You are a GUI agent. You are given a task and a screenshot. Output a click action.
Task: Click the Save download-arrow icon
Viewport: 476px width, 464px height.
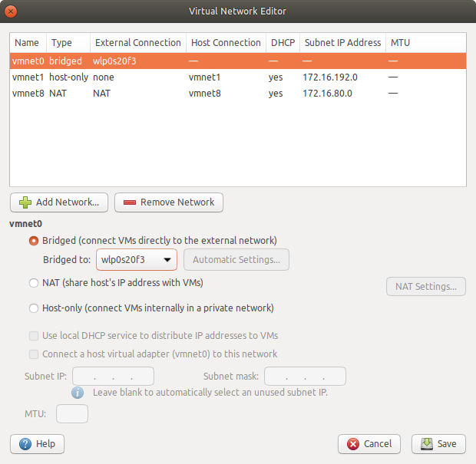pos(427,443)
